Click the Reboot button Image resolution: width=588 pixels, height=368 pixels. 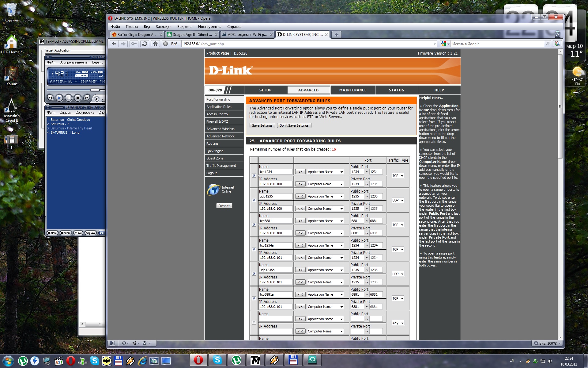click(x=224, y=206)
